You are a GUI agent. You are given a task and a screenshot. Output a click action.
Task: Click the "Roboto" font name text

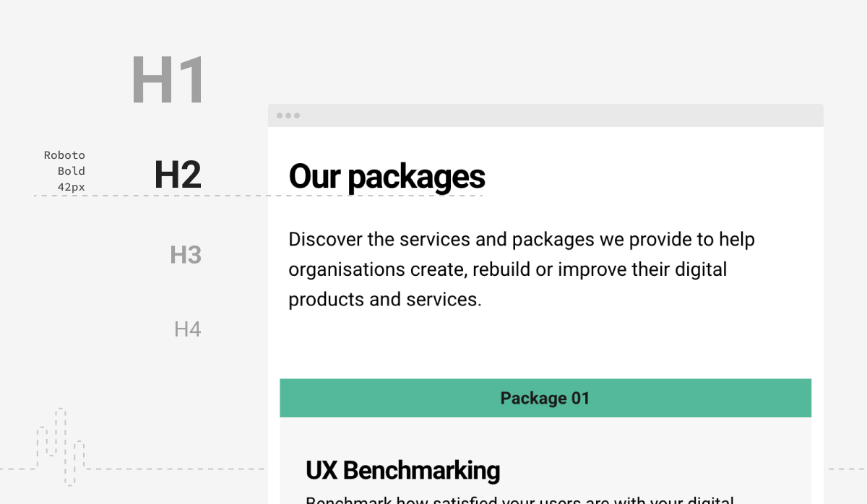point(64,155)
